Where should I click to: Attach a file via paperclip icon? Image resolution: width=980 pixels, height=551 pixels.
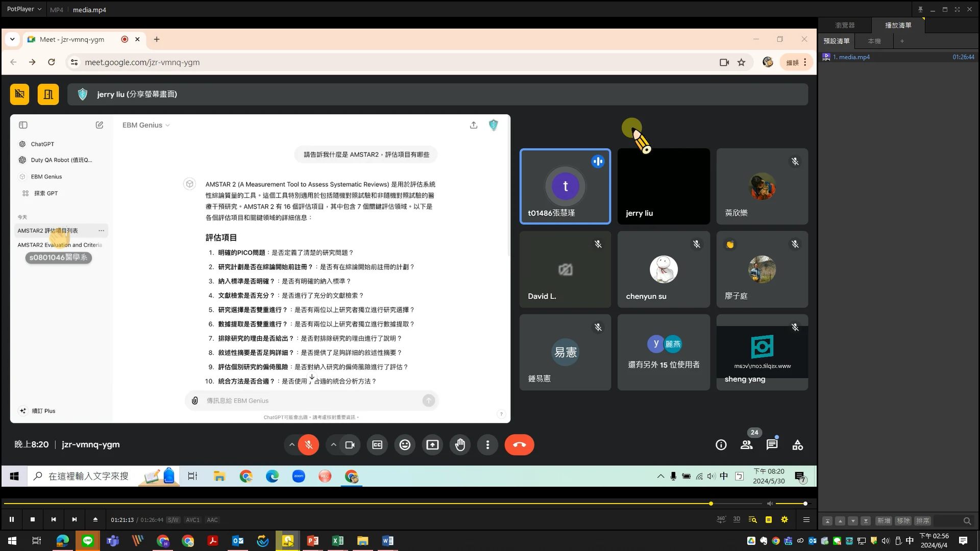194,400
